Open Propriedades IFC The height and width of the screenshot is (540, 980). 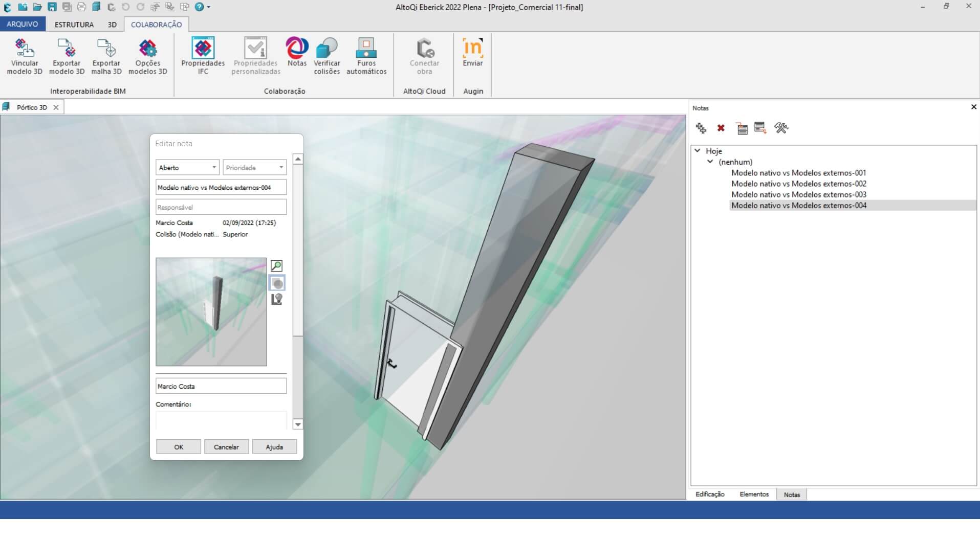click(x=203, y=56)
